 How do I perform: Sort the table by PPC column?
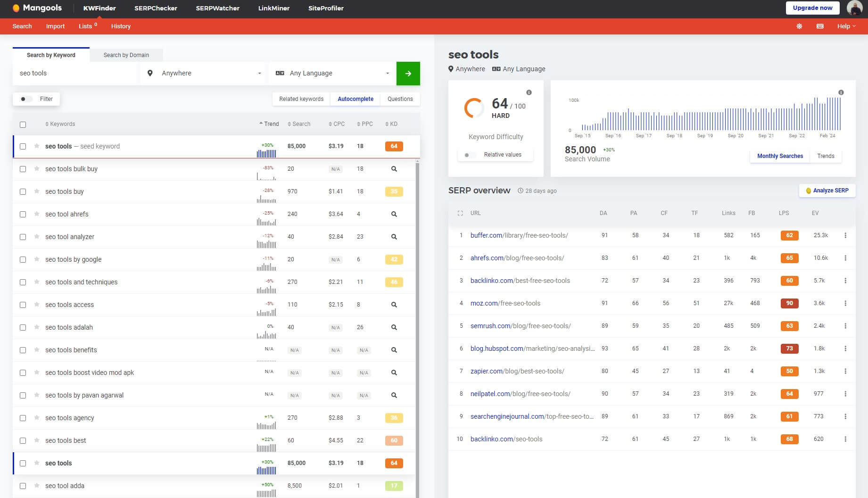click(x=365, y=124)
